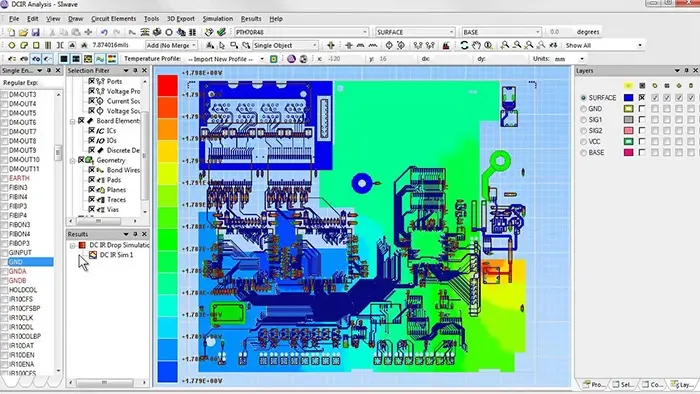The image size is (700, 394).
Task: Click the red factory-shaped toolbar icon
Action: (x=446, y=46)
